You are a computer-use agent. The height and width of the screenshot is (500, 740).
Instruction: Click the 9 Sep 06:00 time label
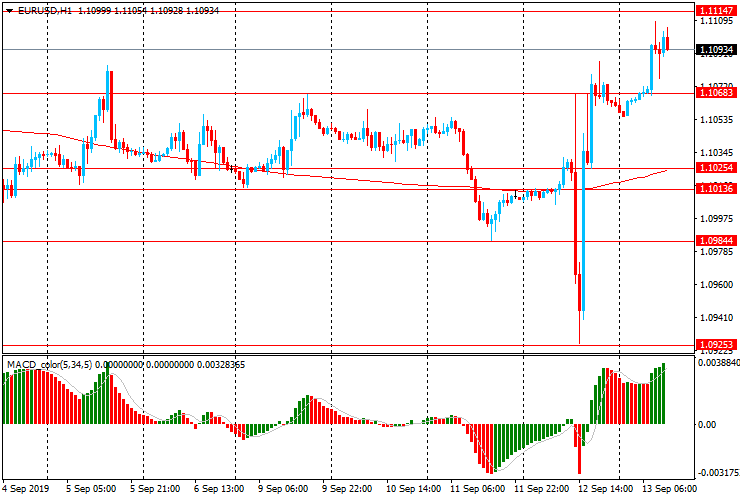pos(282,490)
